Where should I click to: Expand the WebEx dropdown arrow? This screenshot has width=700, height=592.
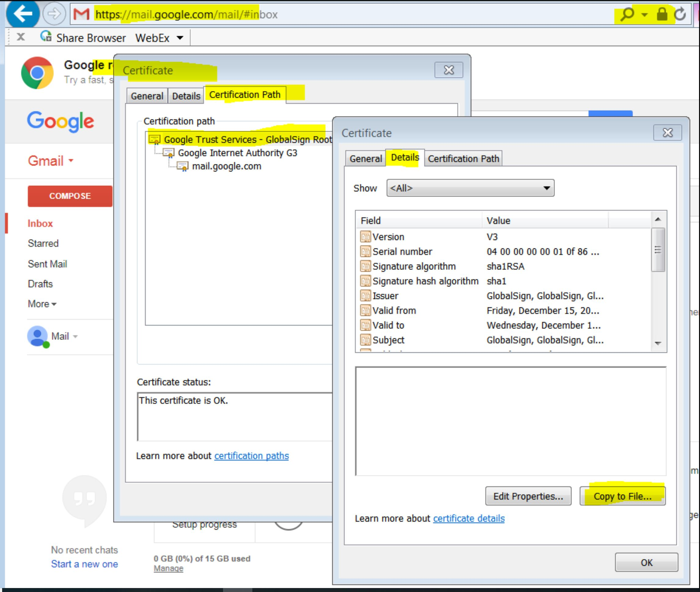(180, 38)
